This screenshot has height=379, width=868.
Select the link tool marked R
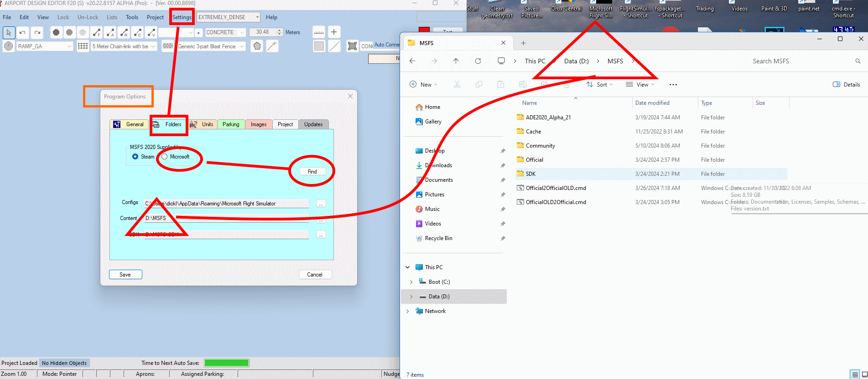[x=124, y=32]
